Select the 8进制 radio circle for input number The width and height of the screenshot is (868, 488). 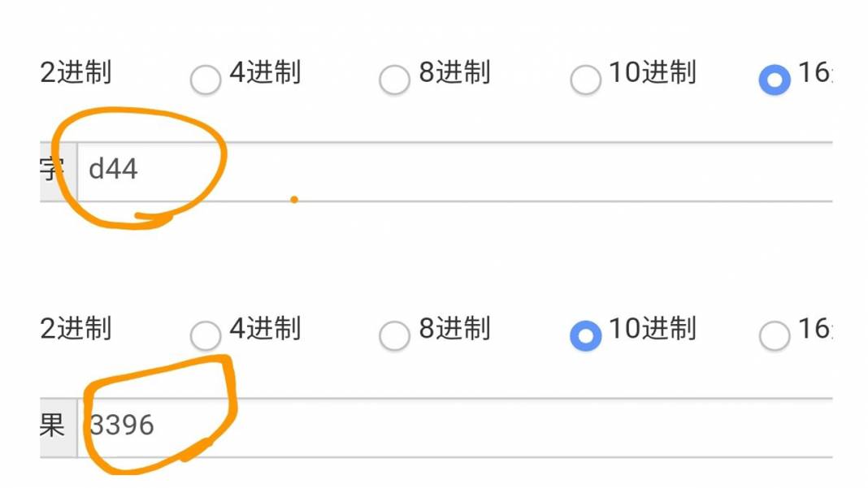point(395,80)
